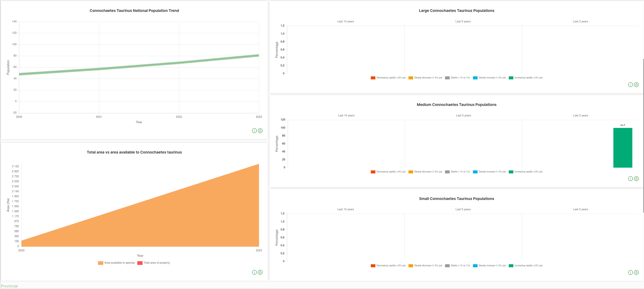Toggle 'Area available to species' legend series
The width and height of the screenshot is (644, 289).
(117, 263)
